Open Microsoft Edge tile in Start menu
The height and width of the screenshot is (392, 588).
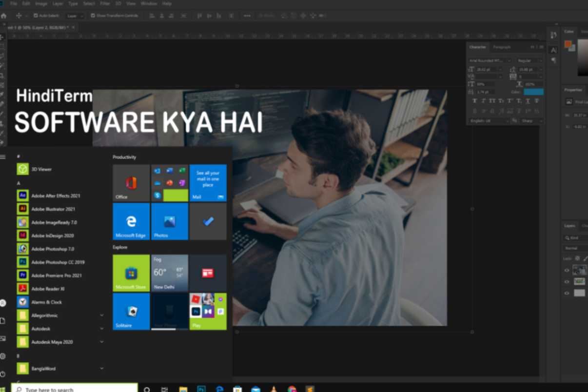pyautogui.click(x=131, y=221)
